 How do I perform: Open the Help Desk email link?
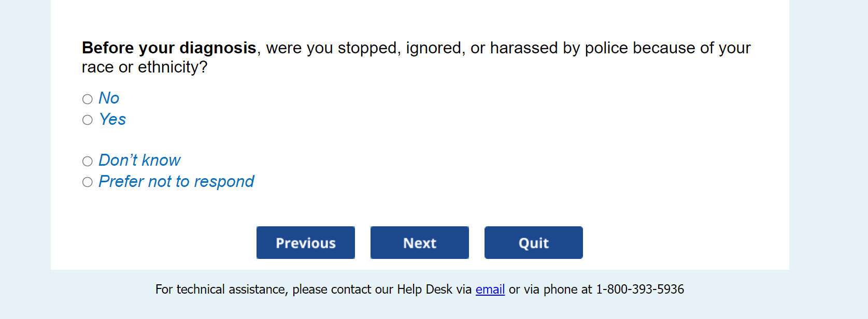[x=490, y=289]
